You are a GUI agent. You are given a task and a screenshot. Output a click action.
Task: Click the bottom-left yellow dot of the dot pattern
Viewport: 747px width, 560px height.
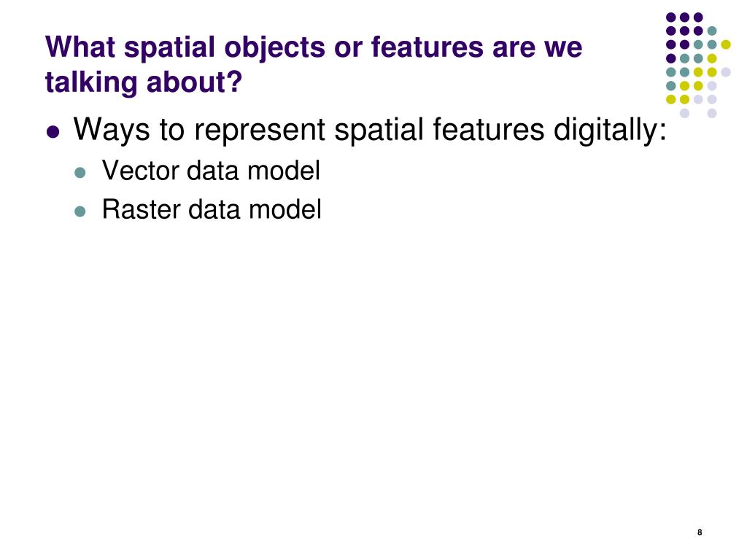coord(671,99)
